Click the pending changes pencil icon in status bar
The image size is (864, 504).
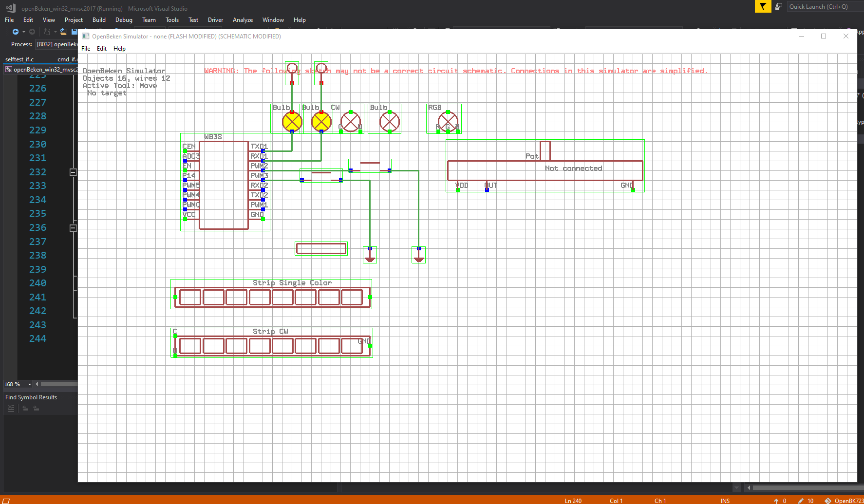pos(801,501)
